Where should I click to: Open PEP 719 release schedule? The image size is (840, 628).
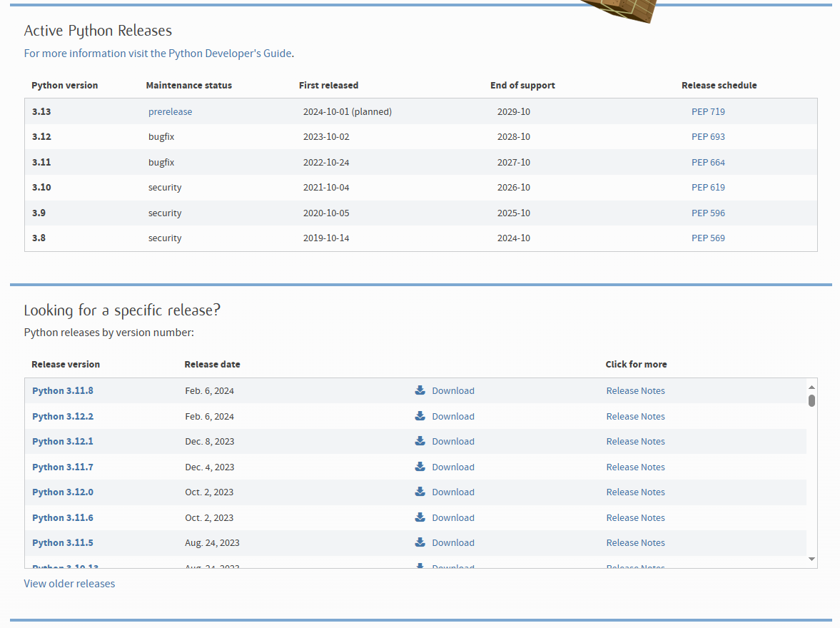click(708, 111)
